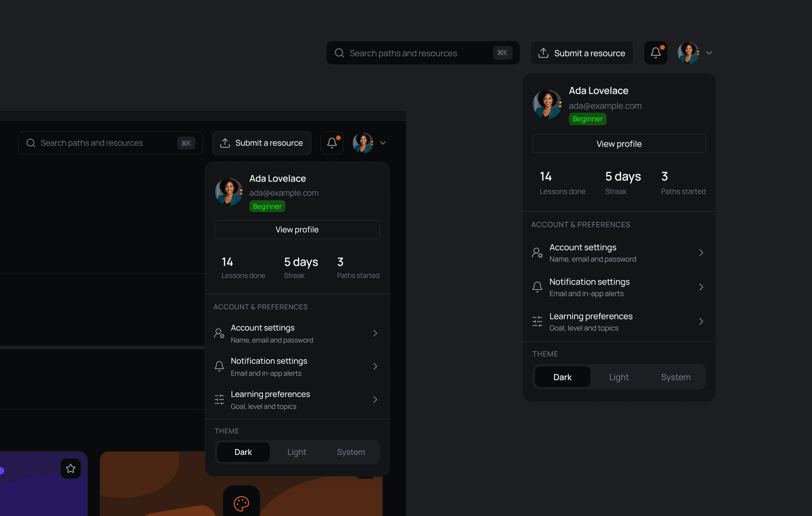Viewport: 812px width, 516px height.
Task: Click View profile button in right panel
Action: click(x=619, y=144)
